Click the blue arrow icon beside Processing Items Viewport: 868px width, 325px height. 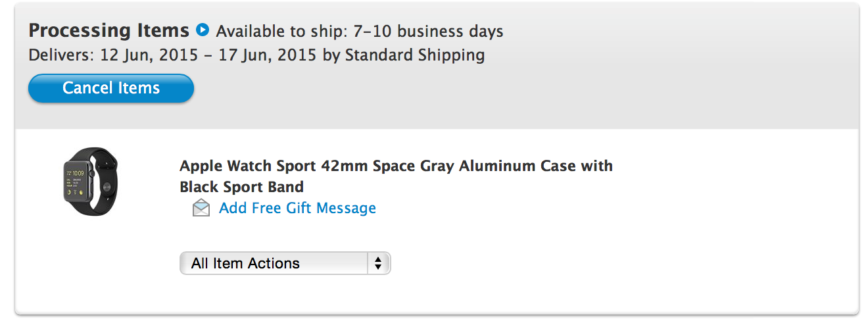tap(203, 30)
